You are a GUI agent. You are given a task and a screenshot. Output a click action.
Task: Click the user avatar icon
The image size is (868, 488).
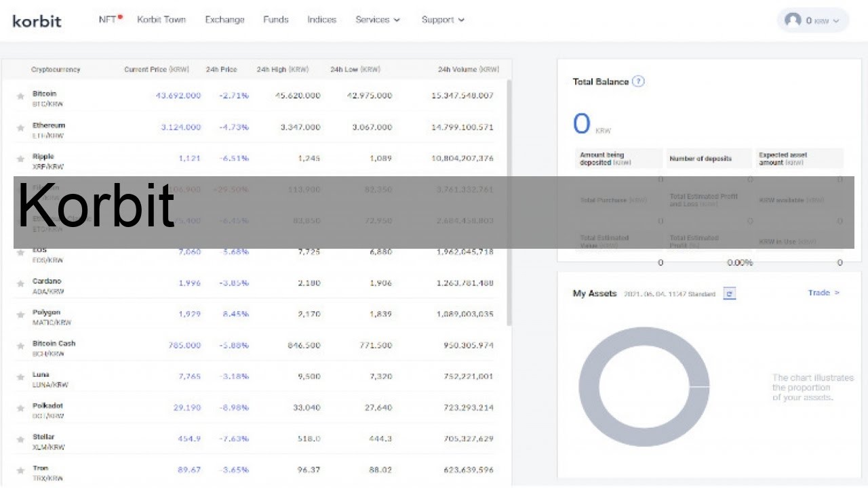792,20
